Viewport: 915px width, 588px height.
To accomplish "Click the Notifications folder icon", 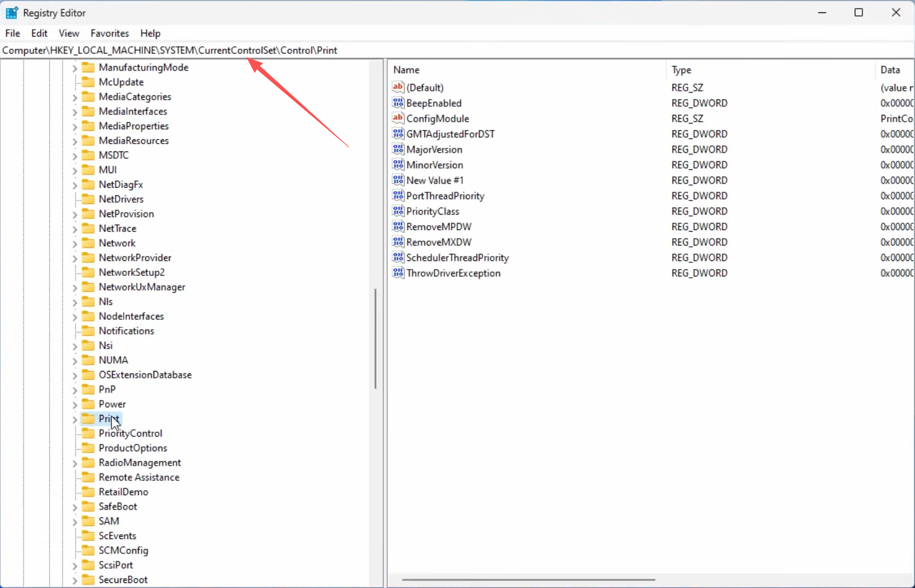I will [88, 331].
